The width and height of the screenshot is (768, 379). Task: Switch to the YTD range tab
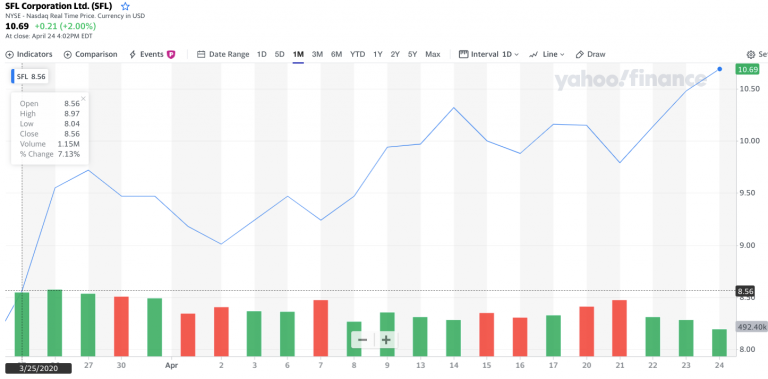coord(358,54)
